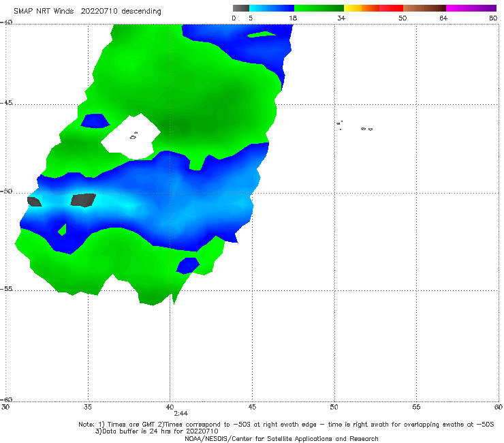The width and height of the screenshot is (504, 443).
Task: Click the '5' label under the color bar
Action: (251, 18)
